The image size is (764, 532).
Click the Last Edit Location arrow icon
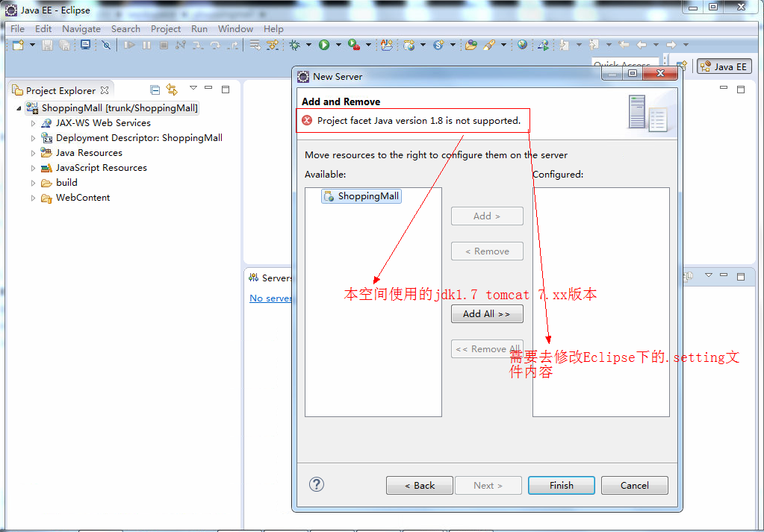click(x=624, y=45)
